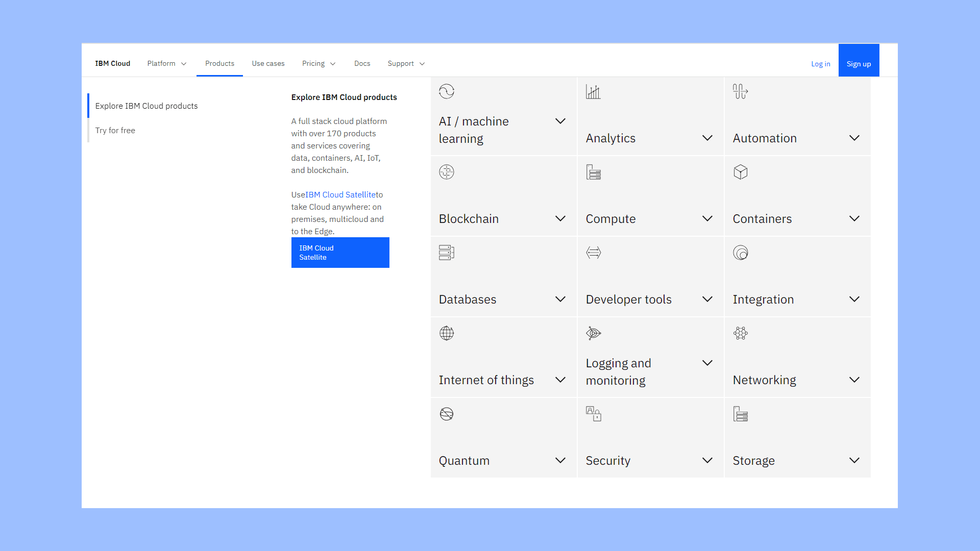This screenshot has width=980, height=551.
Task: Click the IBM Cloud Satellite blue button
Action: [340, 253]
